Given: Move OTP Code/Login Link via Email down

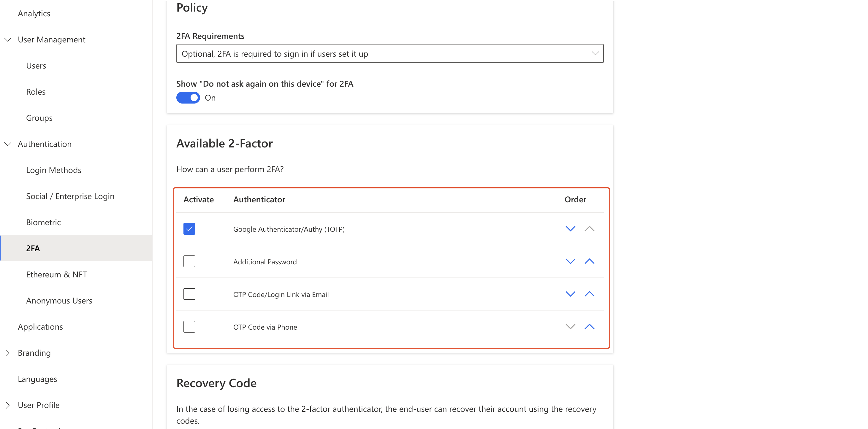Looking at the screenshot, I should [570, 294].
